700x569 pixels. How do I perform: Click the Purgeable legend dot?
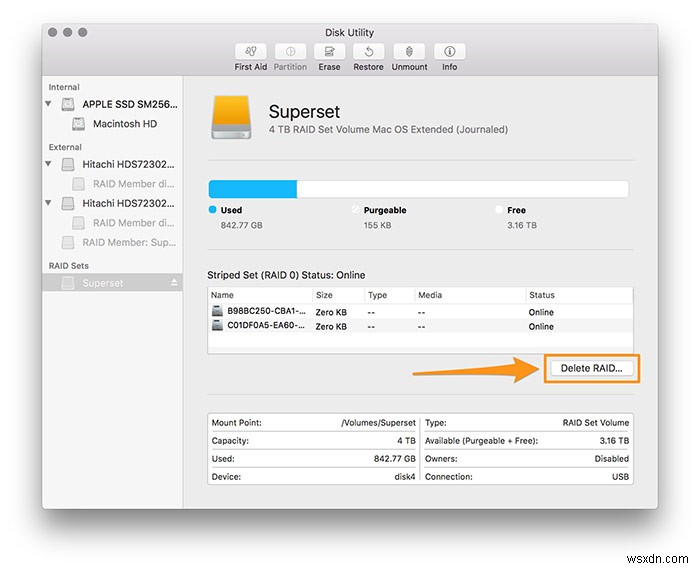pos(355,210)
